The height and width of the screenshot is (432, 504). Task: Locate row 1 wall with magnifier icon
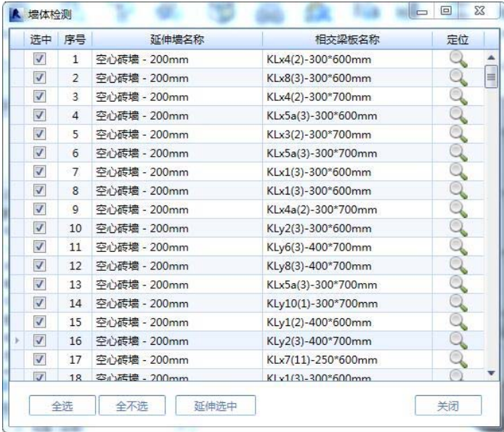(x=458, y=60)
